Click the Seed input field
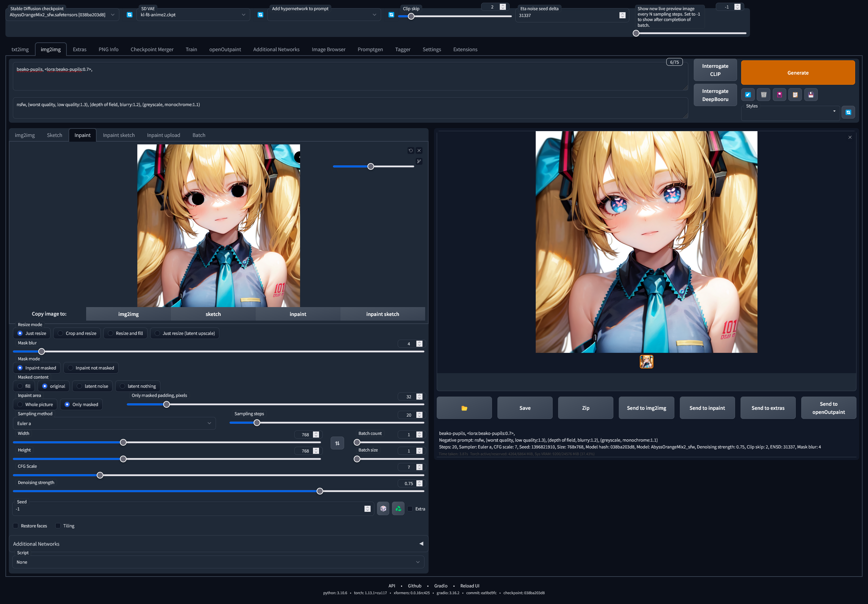The height and width of the screenshot is (604, 868). [193, 509]
